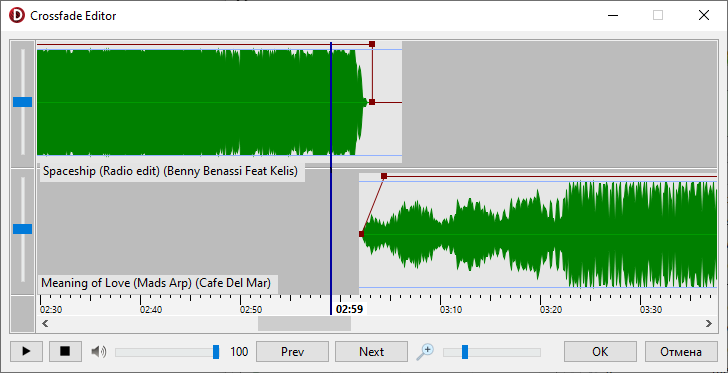Mute audio via the speaker icon
Screen dimensions: 728x373
click(98, 352)
